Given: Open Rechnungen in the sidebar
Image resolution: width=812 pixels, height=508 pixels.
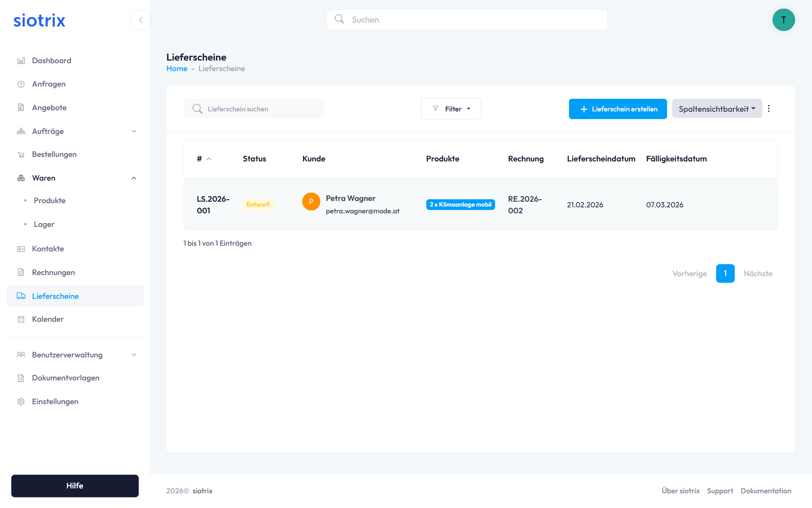Looking at the screenshot, I should point(53,272).
